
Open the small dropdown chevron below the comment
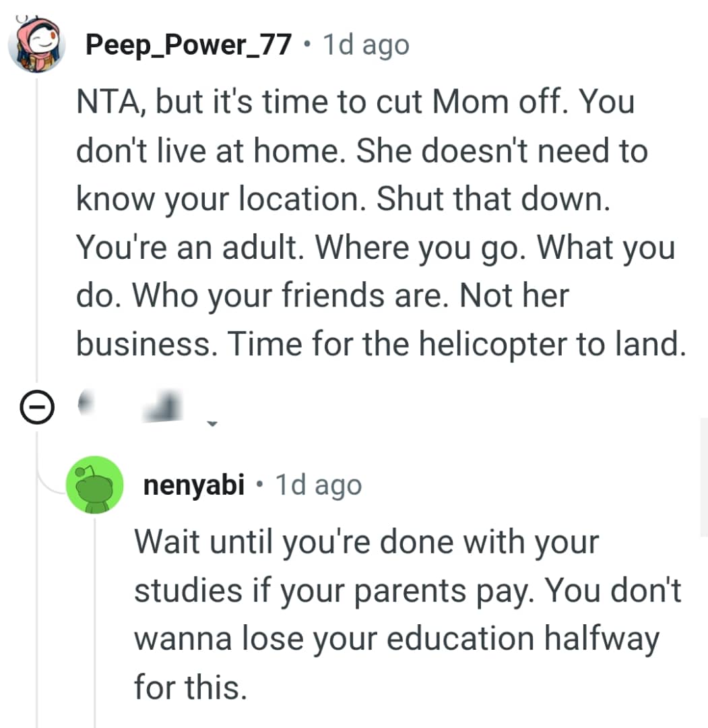pos(212,425)
